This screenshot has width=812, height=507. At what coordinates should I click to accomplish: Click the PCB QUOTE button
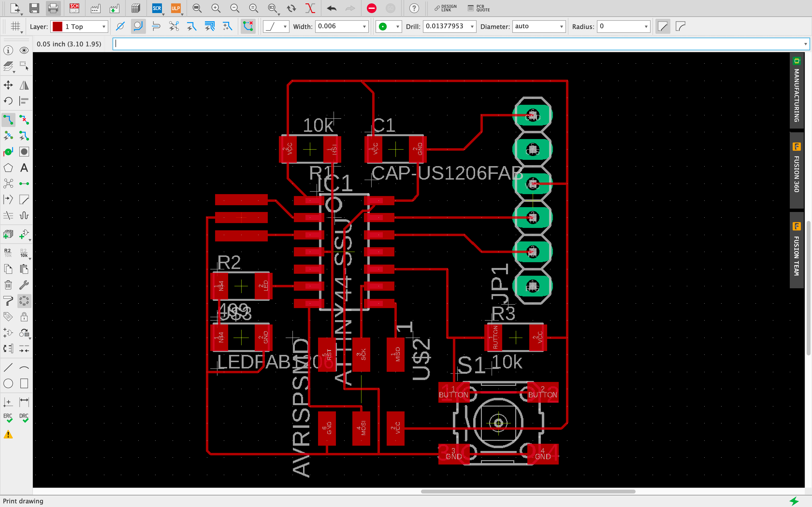(x=479, y=8)
